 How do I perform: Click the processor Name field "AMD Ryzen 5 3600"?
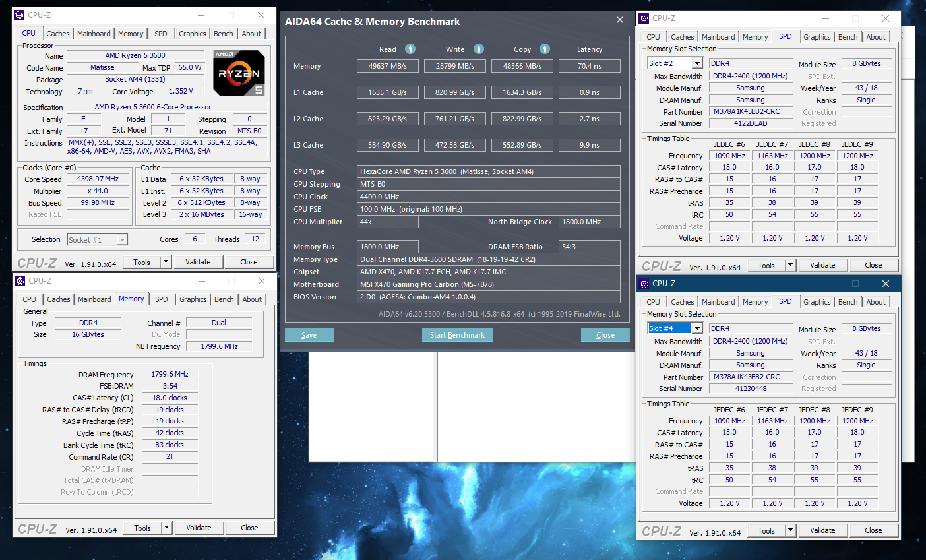[x=135, y=55]
